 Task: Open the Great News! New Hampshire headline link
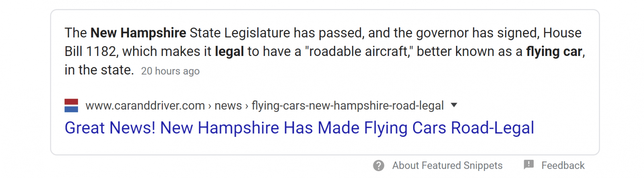tap(299, 128)
